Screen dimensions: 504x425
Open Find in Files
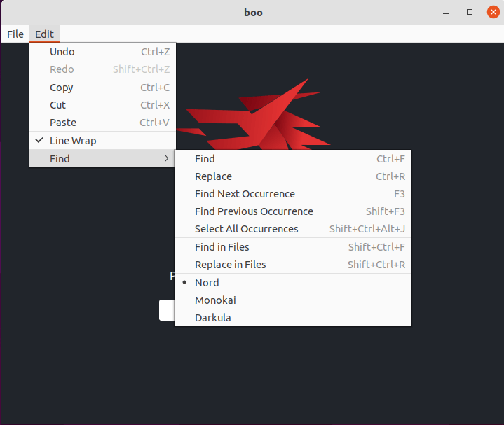click(x=222, y=247)
